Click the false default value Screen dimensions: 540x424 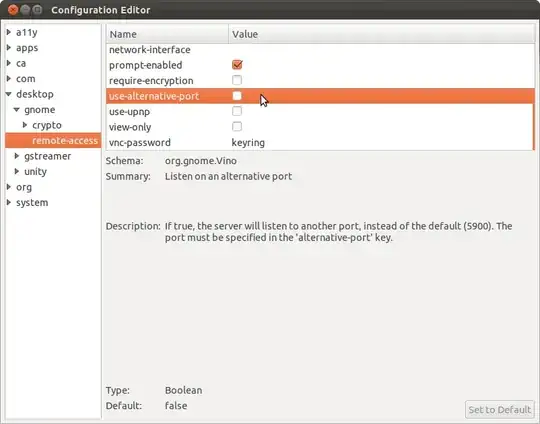(x=176, y=405)
